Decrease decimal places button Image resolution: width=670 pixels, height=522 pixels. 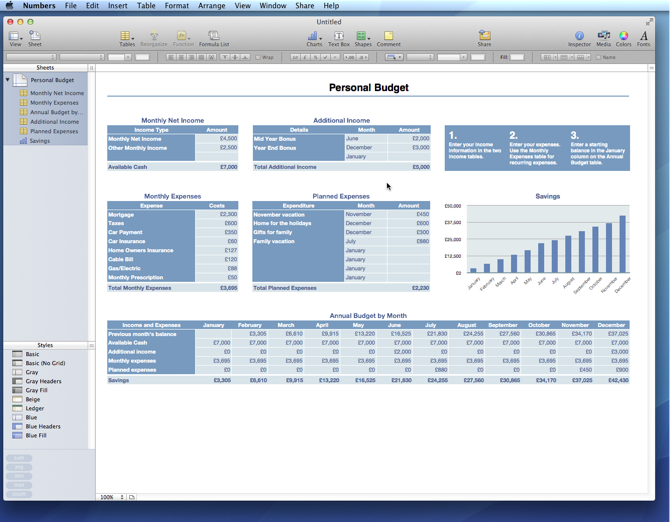point(362,57)
